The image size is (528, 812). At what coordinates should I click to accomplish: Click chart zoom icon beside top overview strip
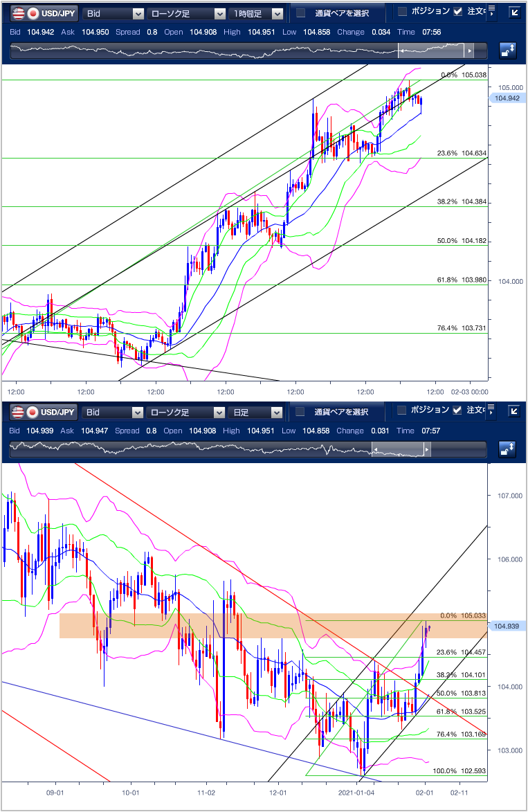[508, 51]
